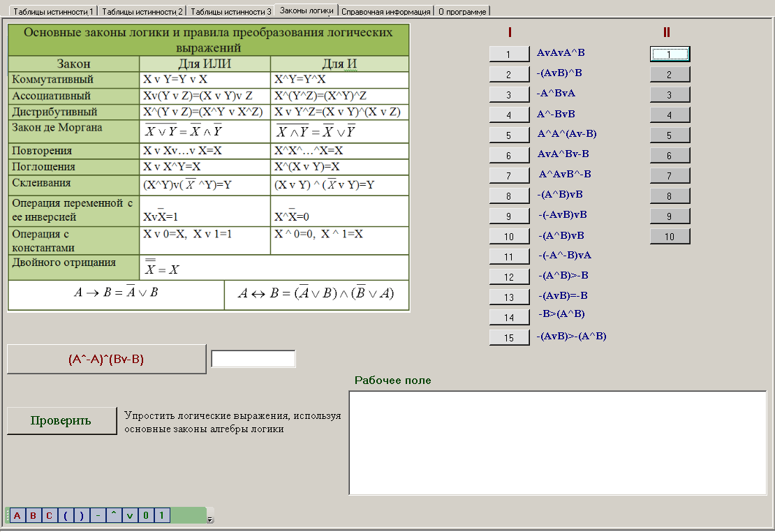Insert variable B from the symbol toolbar
The height and width of the screenshot is (532, 775).
click(x=32, y=516)
